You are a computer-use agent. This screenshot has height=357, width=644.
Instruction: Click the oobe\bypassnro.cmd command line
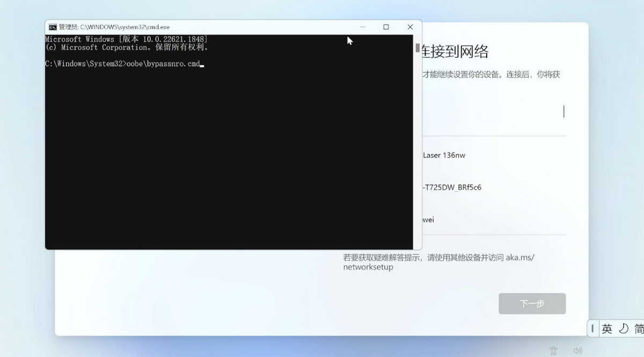(125, 64)
